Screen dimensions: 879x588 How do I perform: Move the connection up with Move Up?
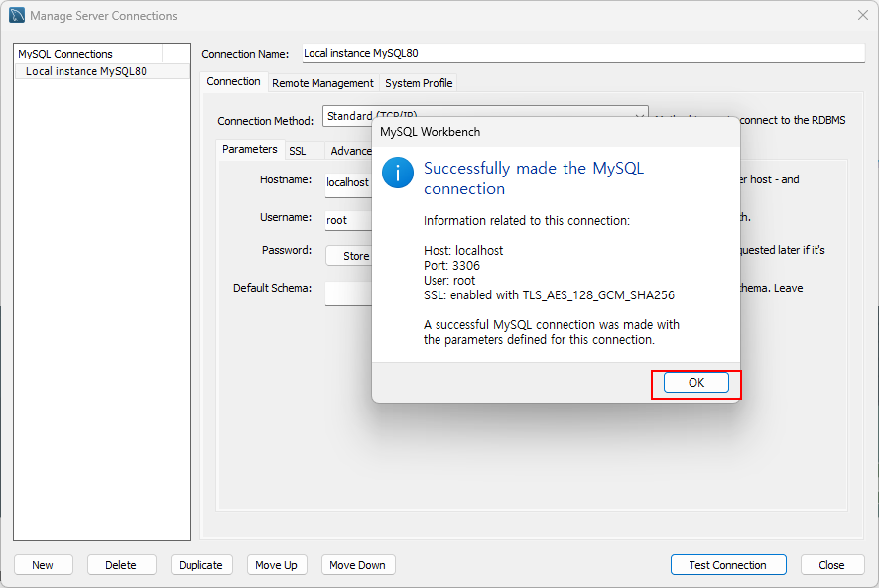point(277,565)
